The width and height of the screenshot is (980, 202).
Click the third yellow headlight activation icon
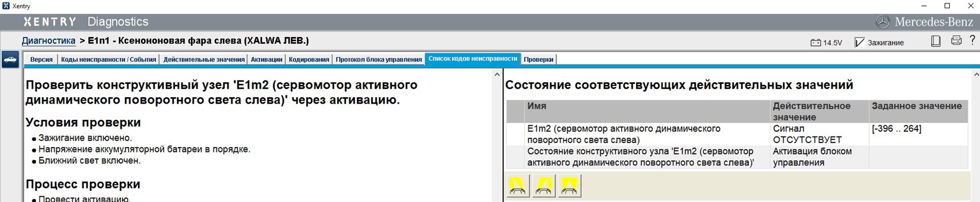569,186
